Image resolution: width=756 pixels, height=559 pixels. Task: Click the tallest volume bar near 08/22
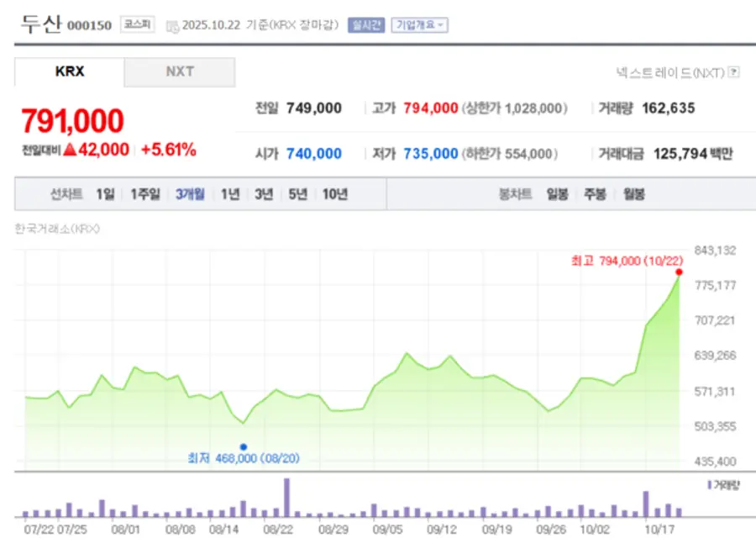coord(286,498)
